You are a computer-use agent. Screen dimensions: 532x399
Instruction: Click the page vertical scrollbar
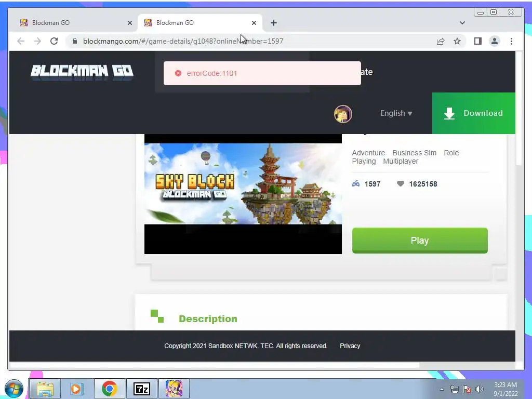click(518, 109)
